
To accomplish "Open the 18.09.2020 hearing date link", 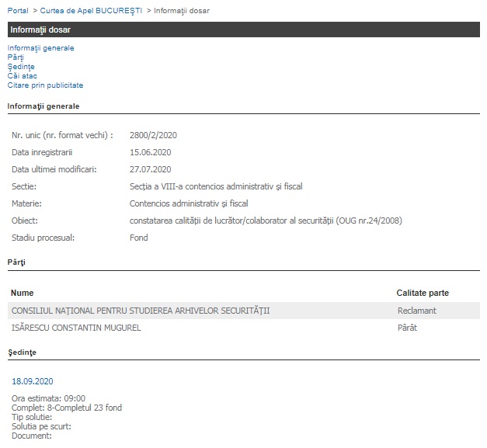I will point(33,382).
